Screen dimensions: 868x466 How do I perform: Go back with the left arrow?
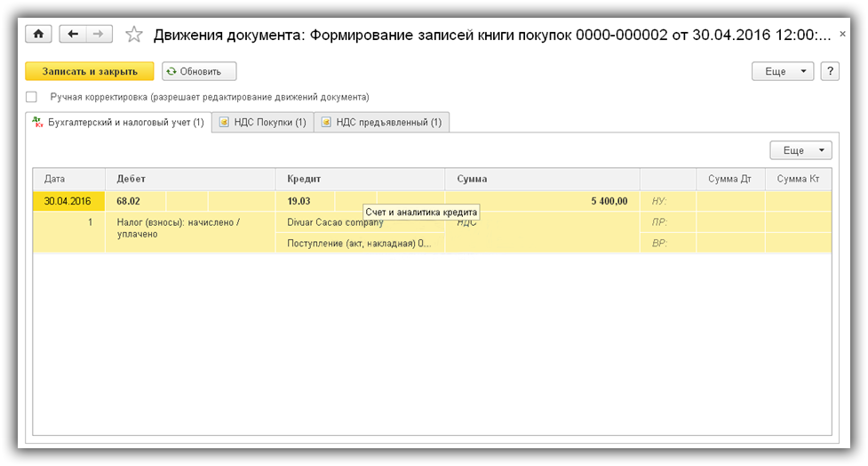(73, 34)
